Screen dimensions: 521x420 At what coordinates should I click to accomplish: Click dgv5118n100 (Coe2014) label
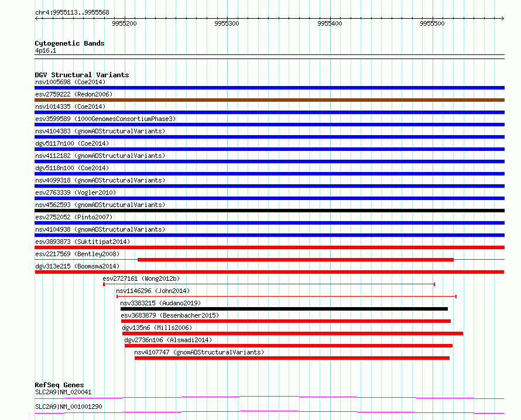72,168
